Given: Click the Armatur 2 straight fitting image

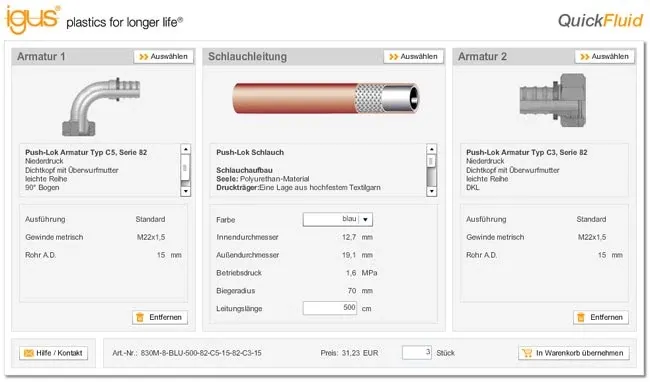Looking at the screenshot, I should [553, 100].
